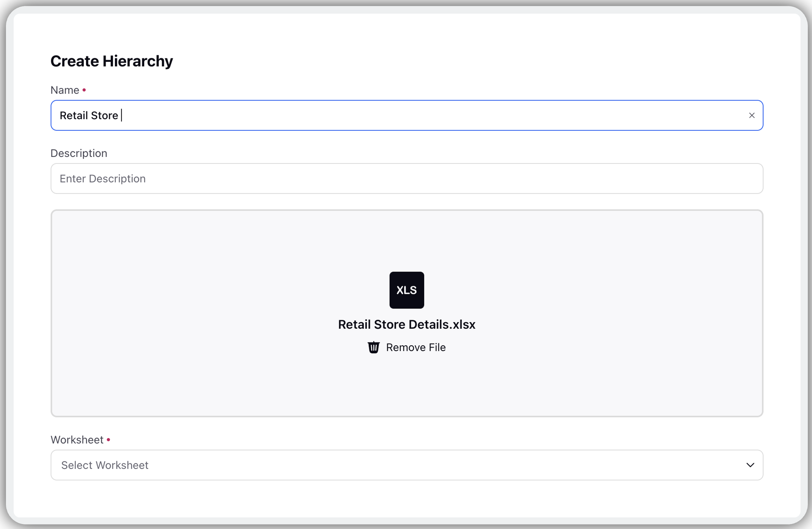Click Remove File link
Viewport: 812px width, 529px height.
click(416, 347)
